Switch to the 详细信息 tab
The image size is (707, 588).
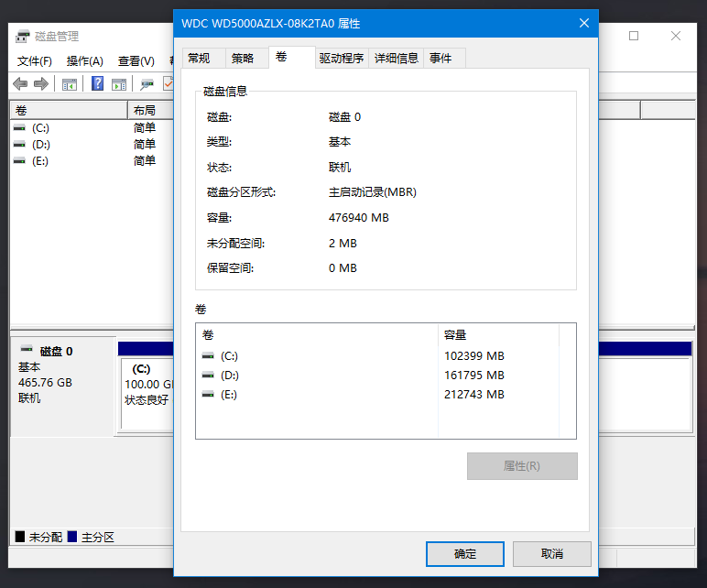point(397,58)
